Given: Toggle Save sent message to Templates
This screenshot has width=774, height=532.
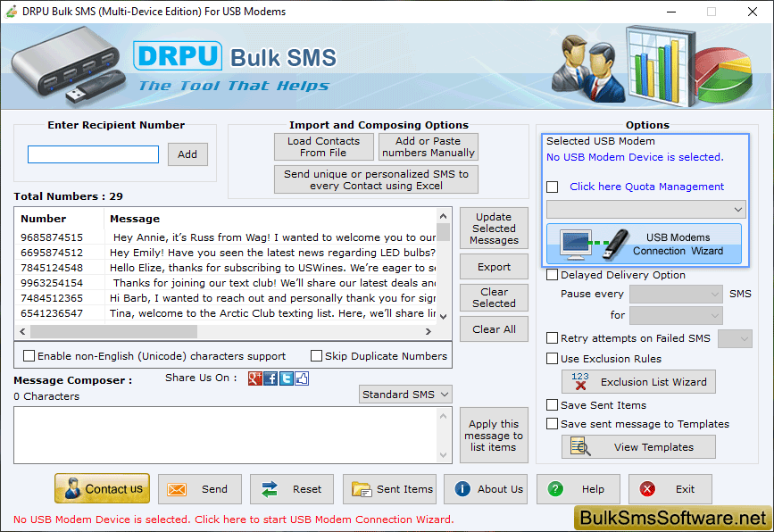Looking at the screenshot, I should (553, 424).
